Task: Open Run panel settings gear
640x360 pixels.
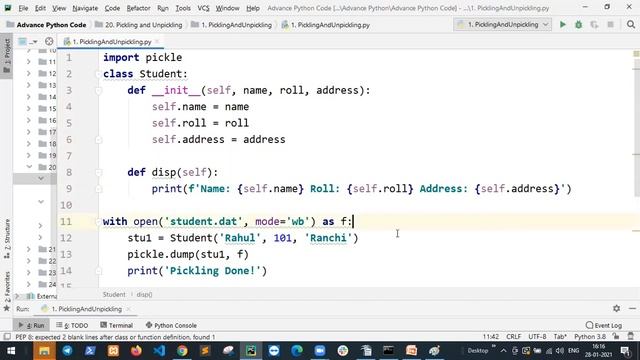Action: [616, 309]
